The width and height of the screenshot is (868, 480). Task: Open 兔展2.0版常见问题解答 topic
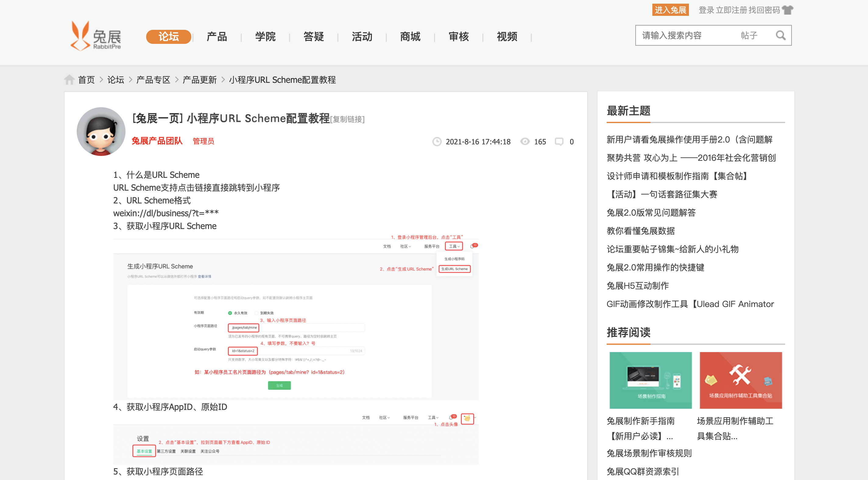(651, 213)
